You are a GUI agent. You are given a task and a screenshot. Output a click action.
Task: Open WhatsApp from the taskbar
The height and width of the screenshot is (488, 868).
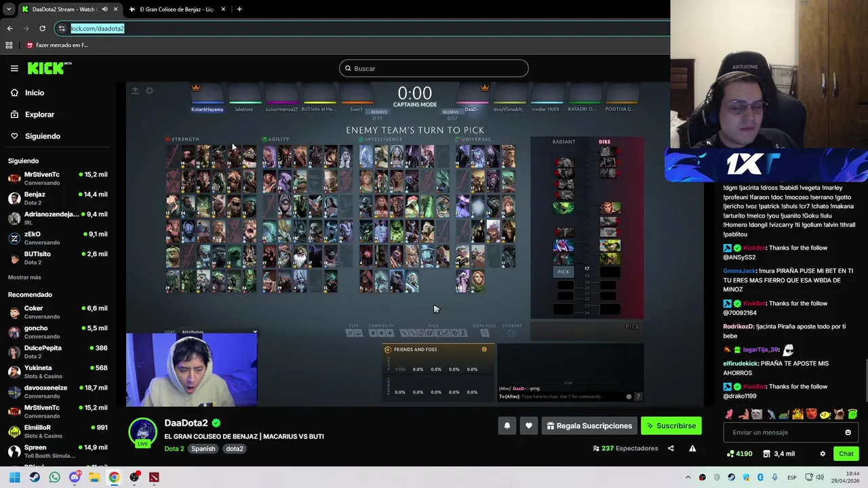54,477
